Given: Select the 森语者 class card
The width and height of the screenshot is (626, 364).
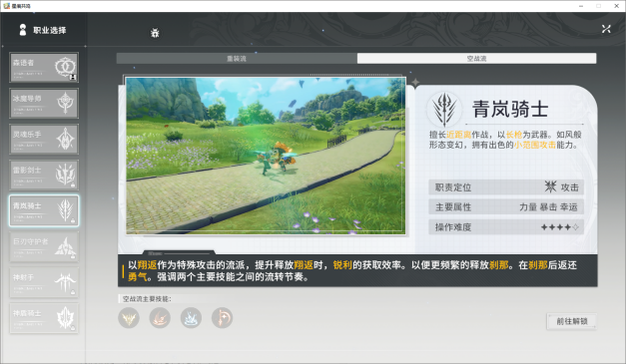Looking at the screenshot, I should pos(44,68).
